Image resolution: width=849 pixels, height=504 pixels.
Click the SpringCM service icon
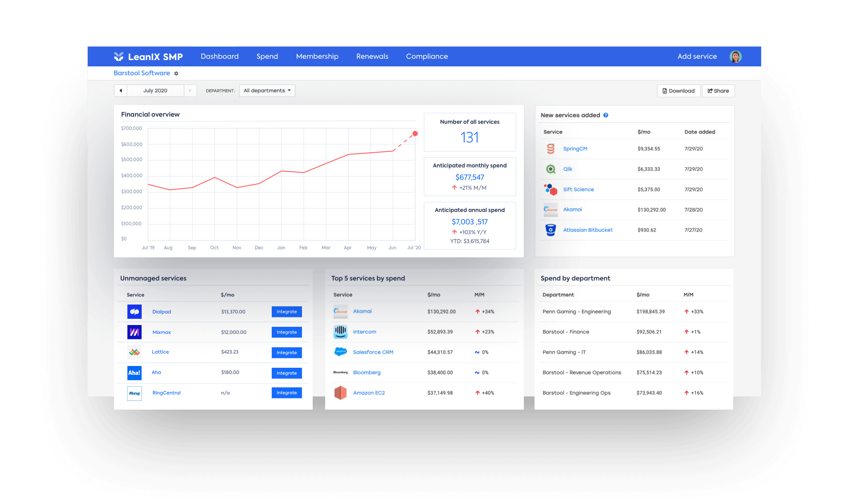click(551, 149)
